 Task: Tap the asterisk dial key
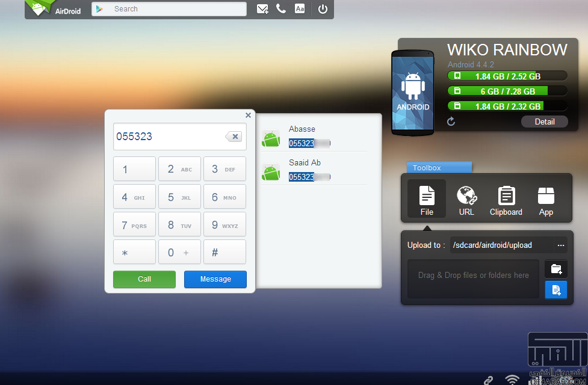134,252
